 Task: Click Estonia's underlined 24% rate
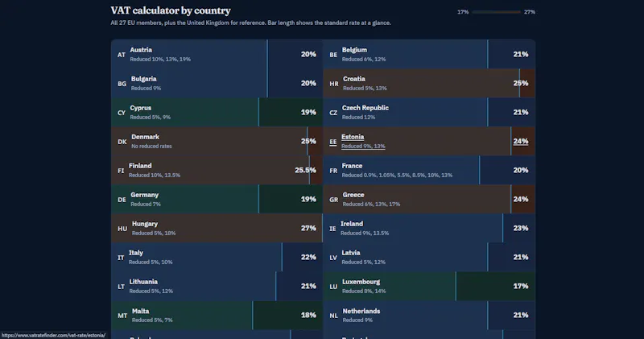pyautogui.click(x=521, y=142)
